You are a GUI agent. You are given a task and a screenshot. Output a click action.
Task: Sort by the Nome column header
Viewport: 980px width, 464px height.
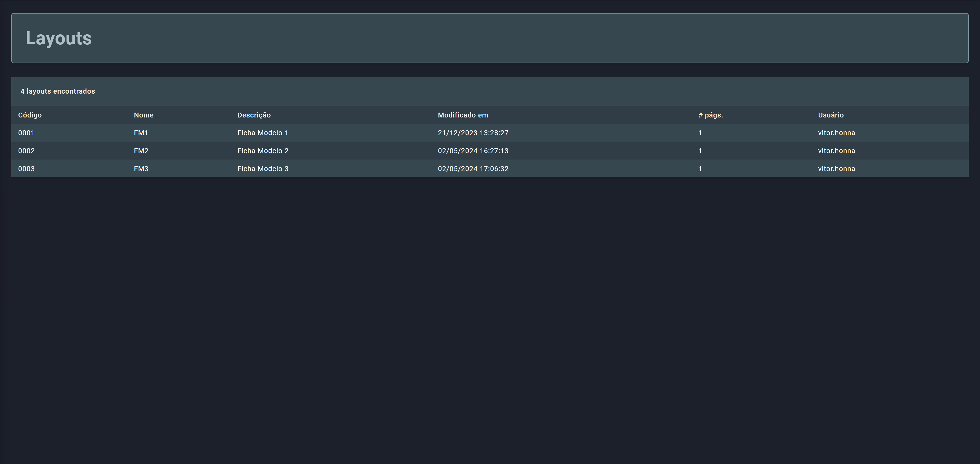click(x=144, y=115)
